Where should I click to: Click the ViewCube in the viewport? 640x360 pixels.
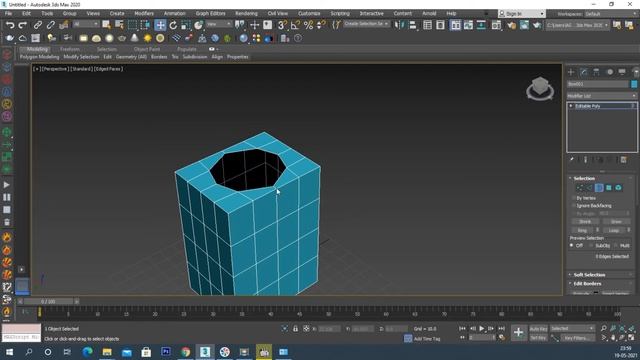[x=540, y=88]
